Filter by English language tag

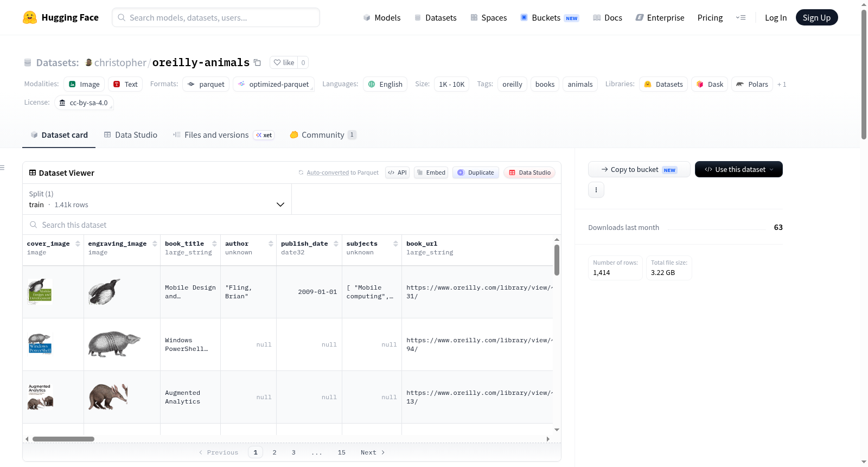(385, 84)
